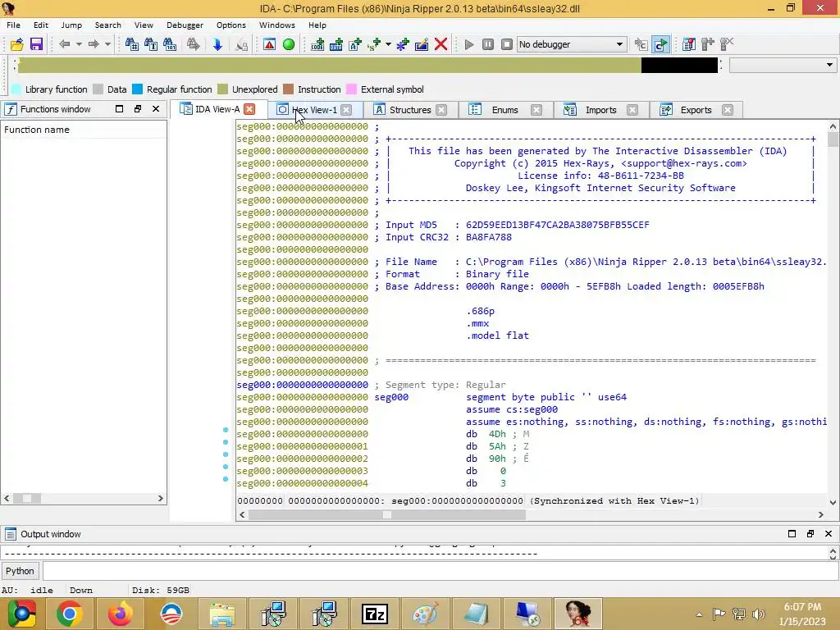Click Regular function blue color swatch
This screenshot has width=840, height=630.
pyautogui.click(x=137, y=89)
